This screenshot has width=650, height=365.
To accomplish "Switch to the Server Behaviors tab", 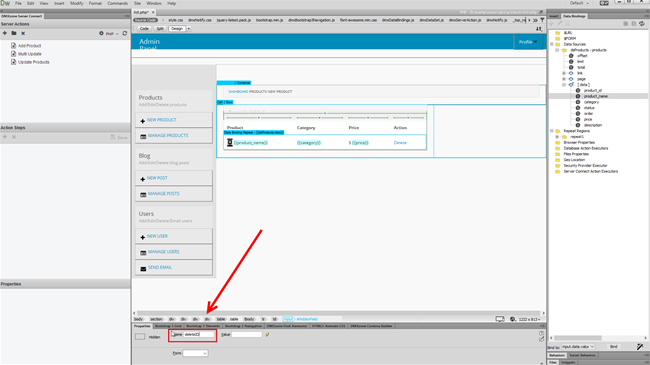I will coord(582,355).
